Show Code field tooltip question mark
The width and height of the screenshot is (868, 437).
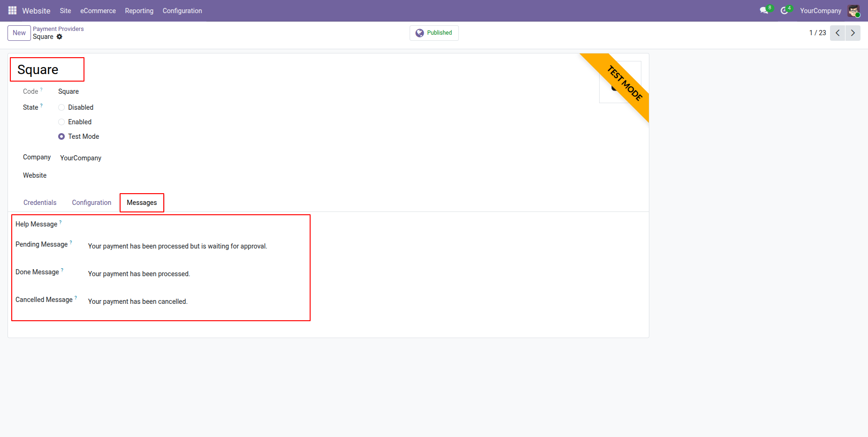(41, 89)
